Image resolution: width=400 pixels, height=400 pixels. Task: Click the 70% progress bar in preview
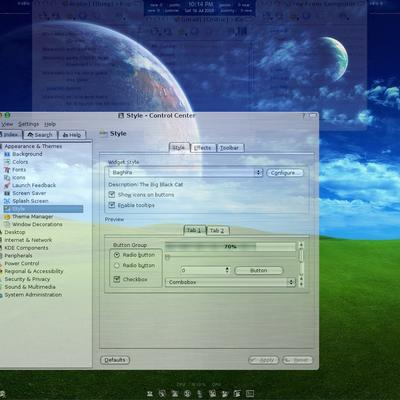point(230,247)
